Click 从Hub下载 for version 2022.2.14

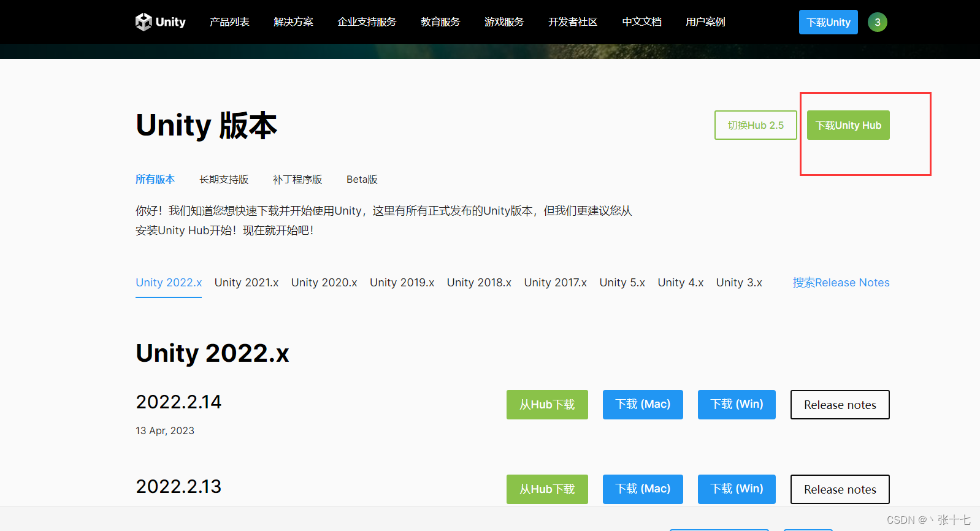click(x=547, y=405)
